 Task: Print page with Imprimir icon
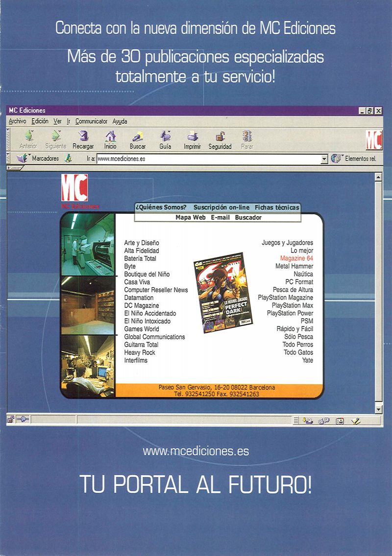tap(193, 136)
